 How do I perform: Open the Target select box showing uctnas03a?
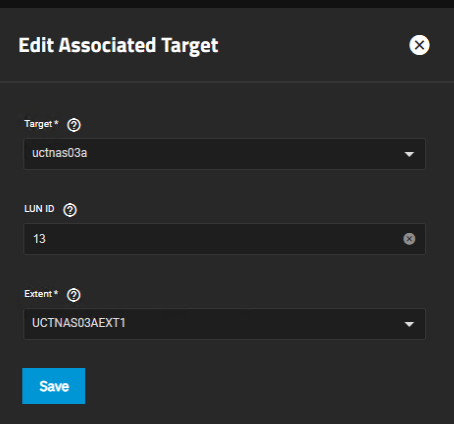[x=224, y=154]
